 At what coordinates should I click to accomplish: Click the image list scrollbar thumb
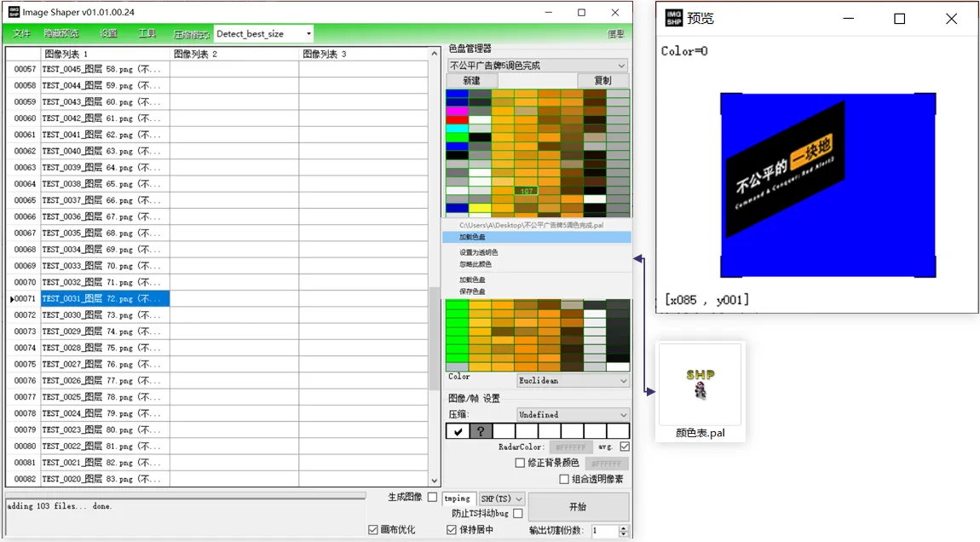coord(435,337)
